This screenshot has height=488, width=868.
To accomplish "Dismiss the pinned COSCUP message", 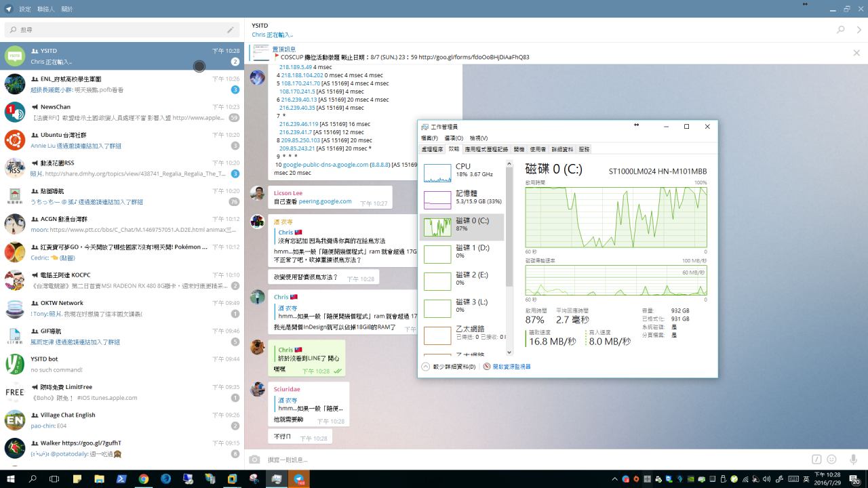I will [856, 53].
